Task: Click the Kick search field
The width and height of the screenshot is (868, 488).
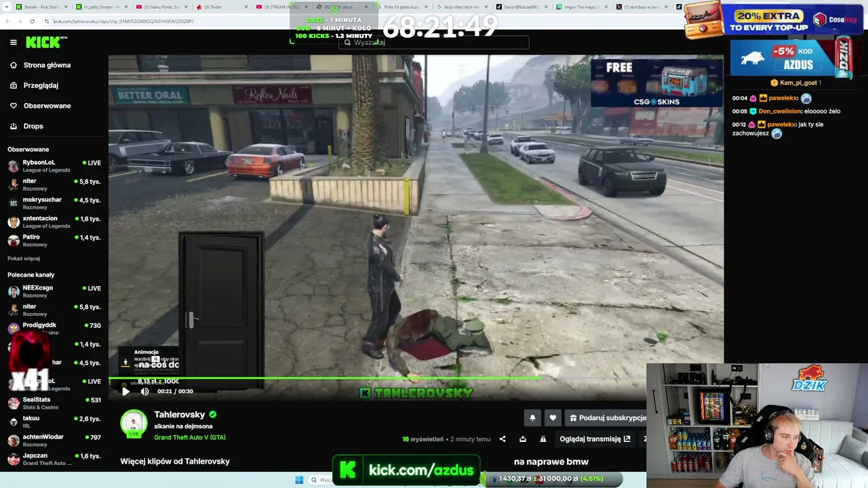Action: [434, 42]
